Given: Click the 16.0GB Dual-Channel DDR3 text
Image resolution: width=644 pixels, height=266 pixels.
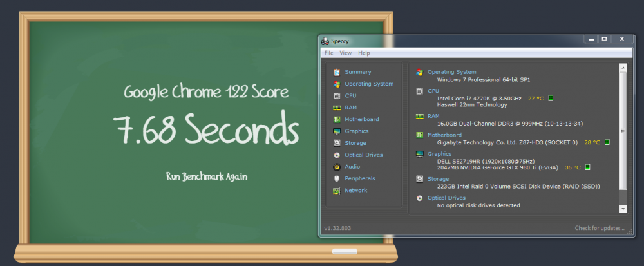Looking at the screenshot, I should [x=509, y=124].
